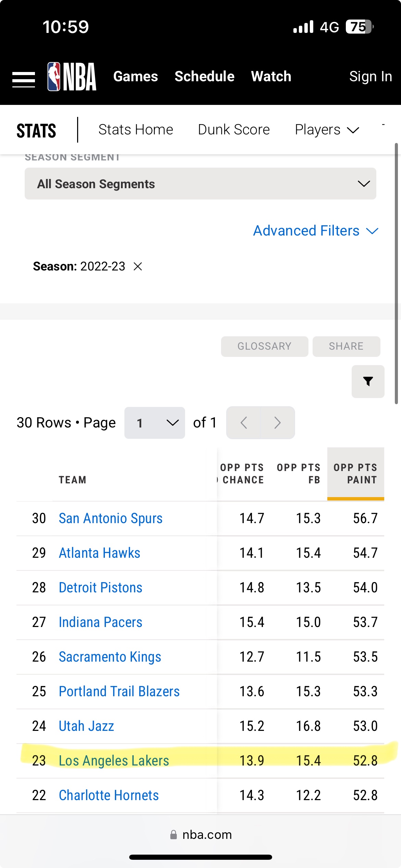Remove the Season 2022-23 filter
The height and width of the screenshot is (868, 401).
pyautogui.click(x=138, y=266)
